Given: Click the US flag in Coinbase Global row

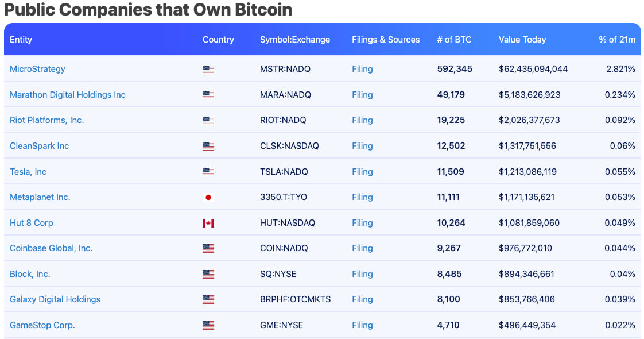Looking at the screenshot, I should (x=208, y=248).
